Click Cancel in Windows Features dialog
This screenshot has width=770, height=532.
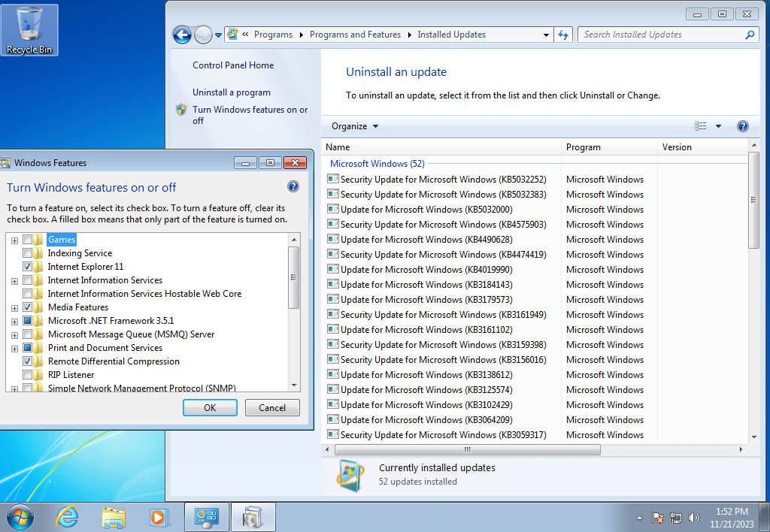(x=272, y=408)
